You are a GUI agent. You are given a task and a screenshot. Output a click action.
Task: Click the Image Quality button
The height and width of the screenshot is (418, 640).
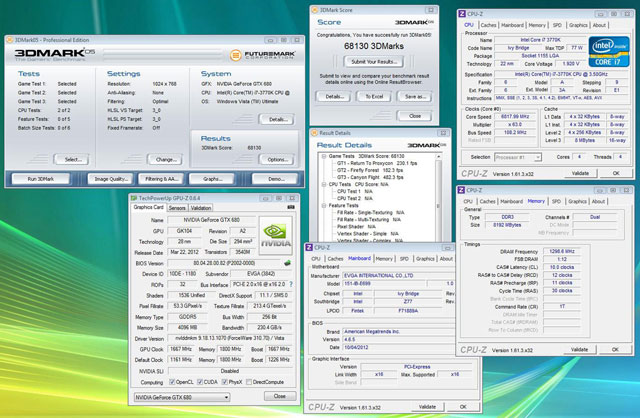110,179
